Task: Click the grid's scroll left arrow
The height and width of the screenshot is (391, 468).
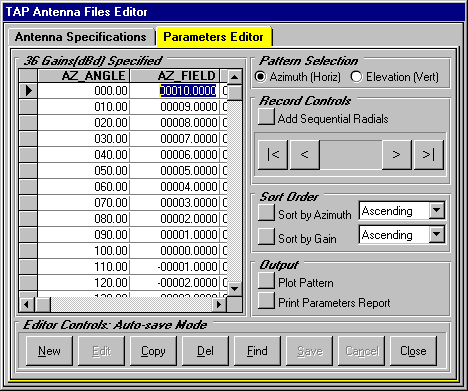Action: point(26,304)
